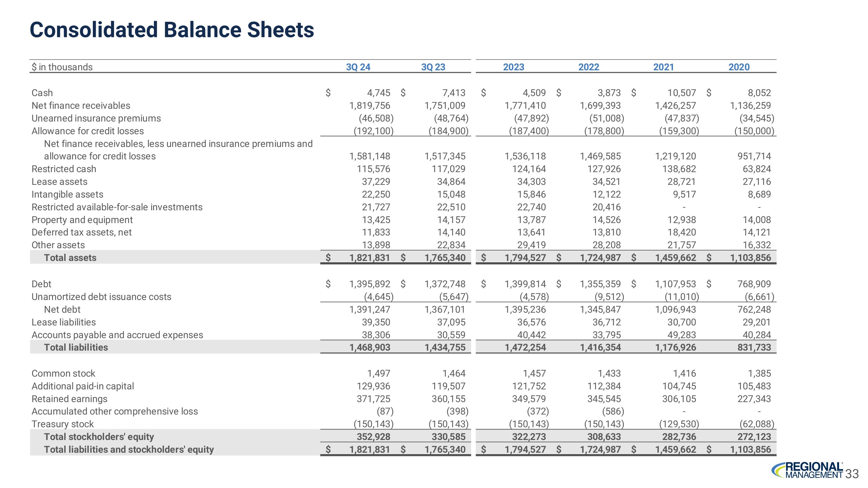Click the Total stockholders' equity label
868x488 pixels.
pos(99,437)
